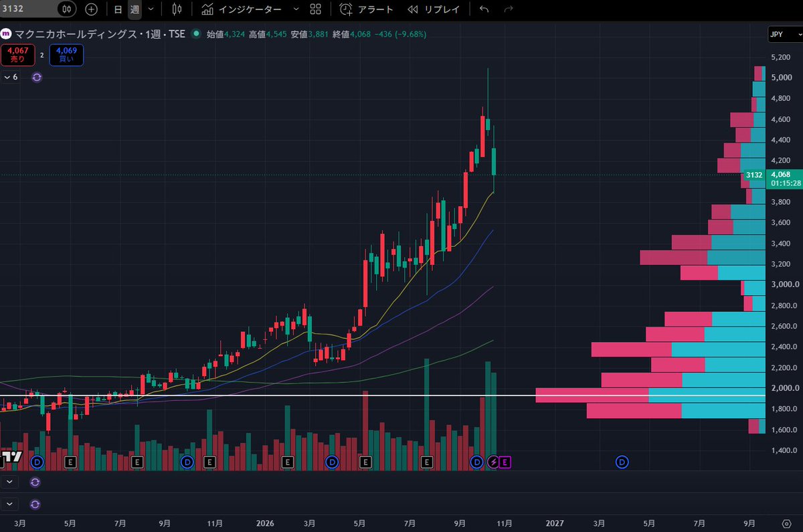Click the 5,200 price scale label

point(780,58)
